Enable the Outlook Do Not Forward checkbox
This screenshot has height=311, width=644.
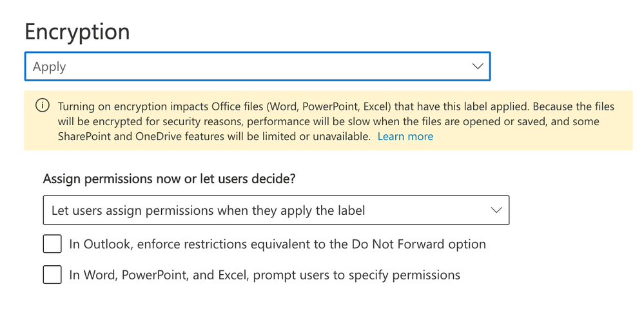(52, 244)
